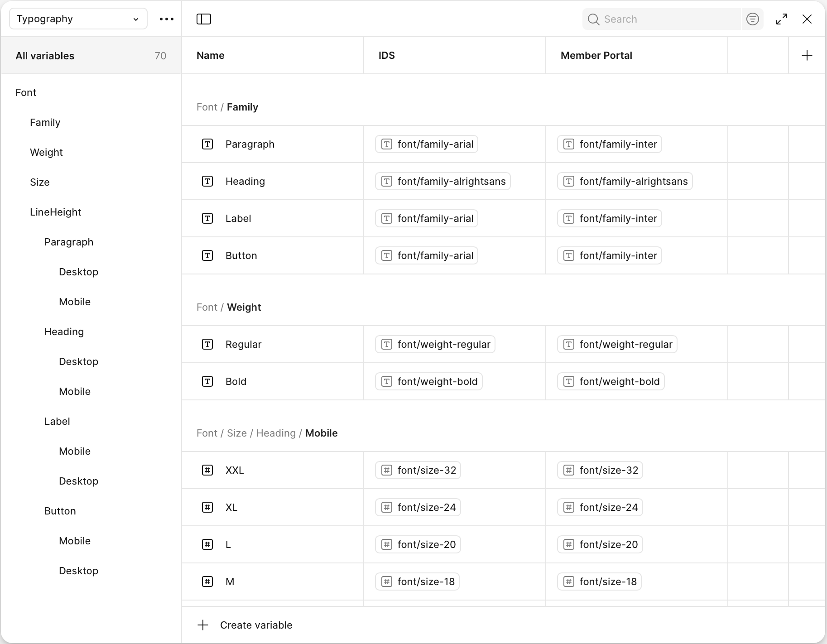Screen dimensions: 827x644
Task: Select the Weight group in sidebar
Action: (x=46, y=152)
